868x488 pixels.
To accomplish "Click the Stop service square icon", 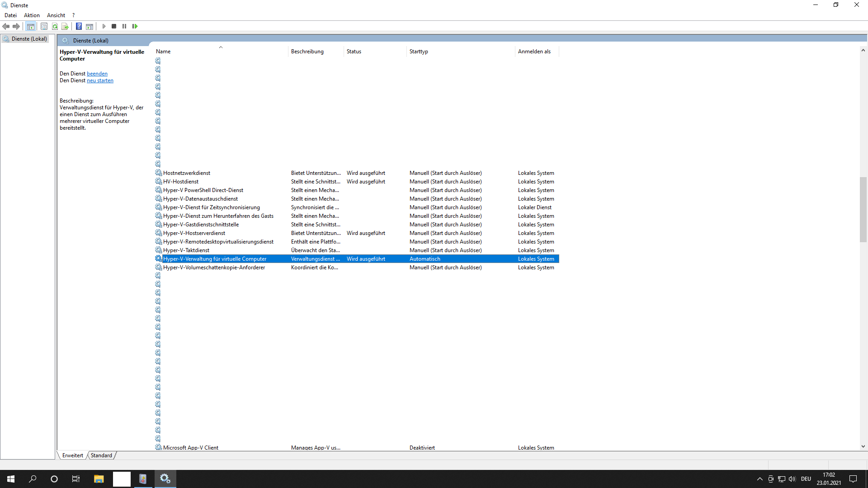I will 114,26.
